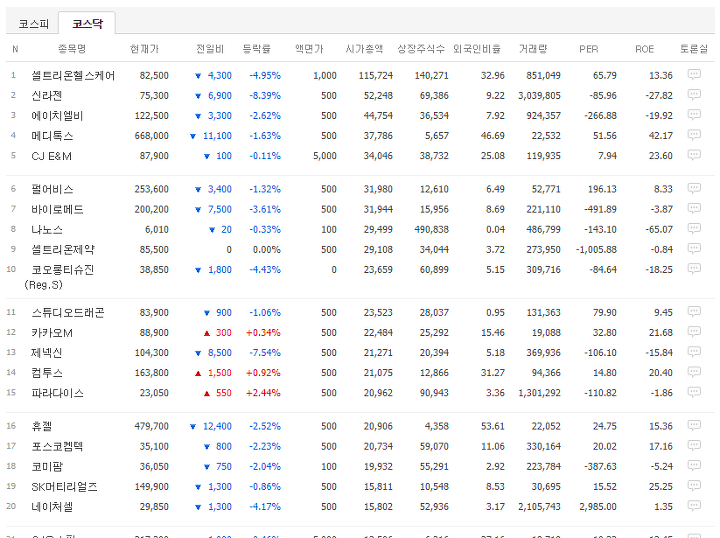
Task: Open the 카카오M stock link
Action: (52, 333)
